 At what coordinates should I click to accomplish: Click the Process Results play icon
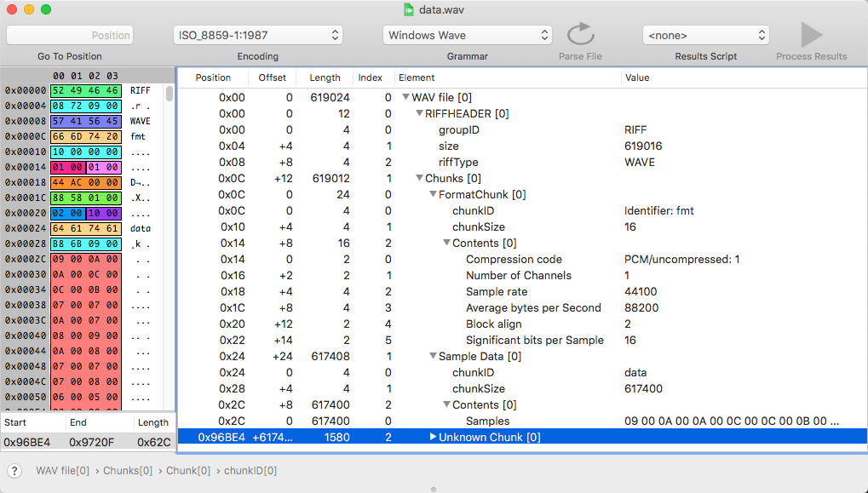point(811,35)
